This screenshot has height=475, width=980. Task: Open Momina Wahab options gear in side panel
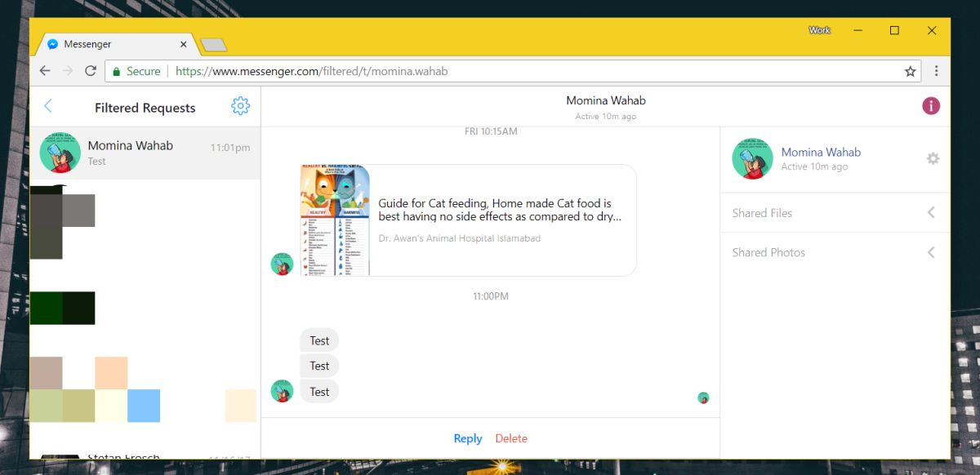(933, 158)
